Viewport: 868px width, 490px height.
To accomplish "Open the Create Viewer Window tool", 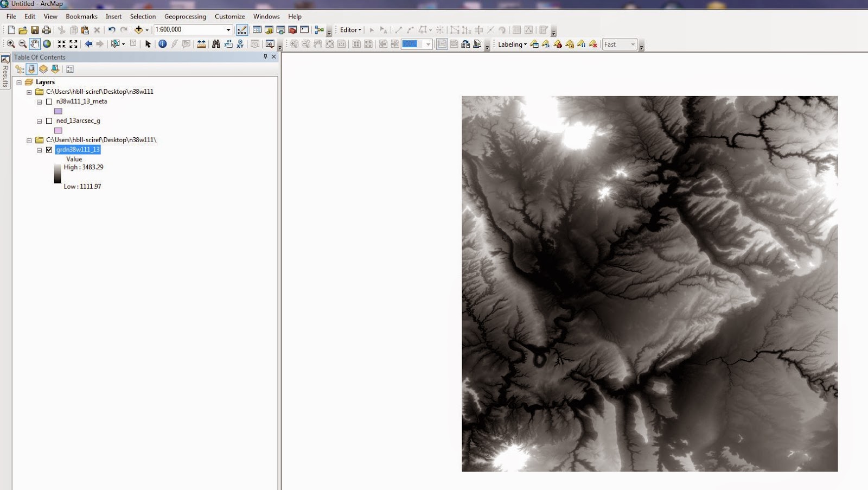I will (270, 44).
